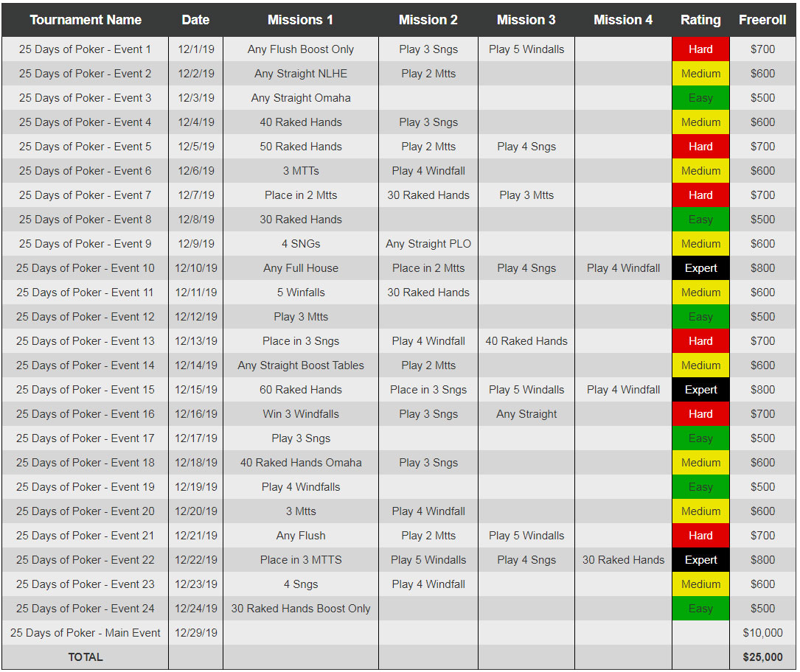
Task: Click 'Any Flush Boost Only' cell
Action: 301,49
